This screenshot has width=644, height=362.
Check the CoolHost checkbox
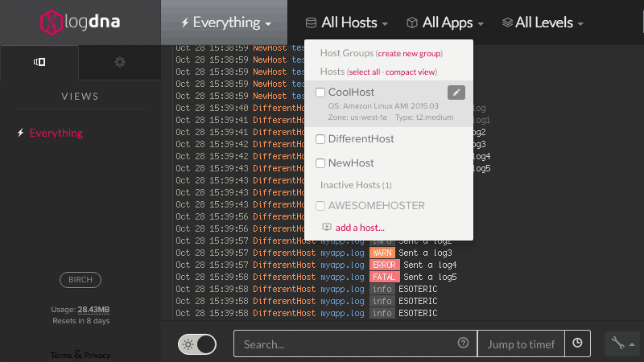coord(320,93)
